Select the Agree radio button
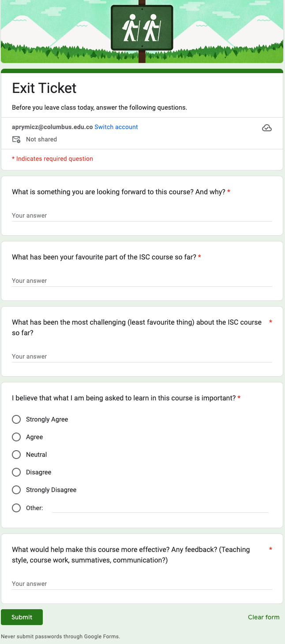Screen dimensions: 285x644 click(16, 437)
